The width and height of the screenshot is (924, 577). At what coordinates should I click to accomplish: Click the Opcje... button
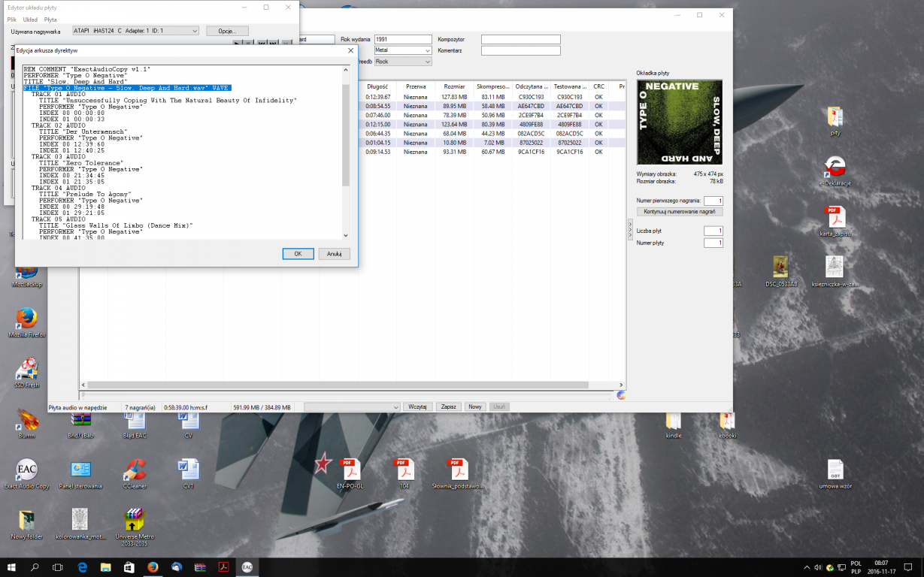(x=227, y=31)
